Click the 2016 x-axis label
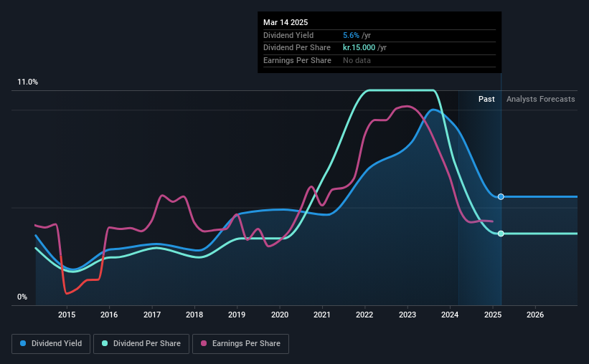 coord(109,315)
